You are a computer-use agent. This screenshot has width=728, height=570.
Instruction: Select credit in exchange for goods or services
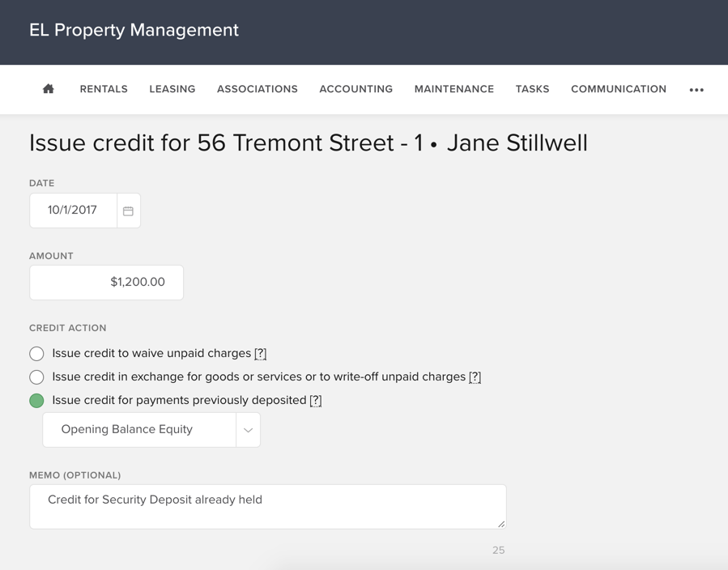(36, 376)
